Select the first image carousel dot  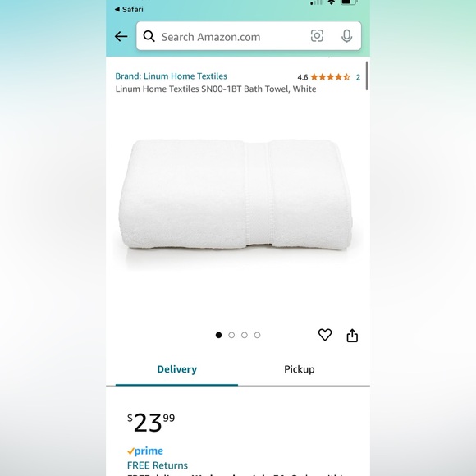pyautogui.click(x=218, y=335)
